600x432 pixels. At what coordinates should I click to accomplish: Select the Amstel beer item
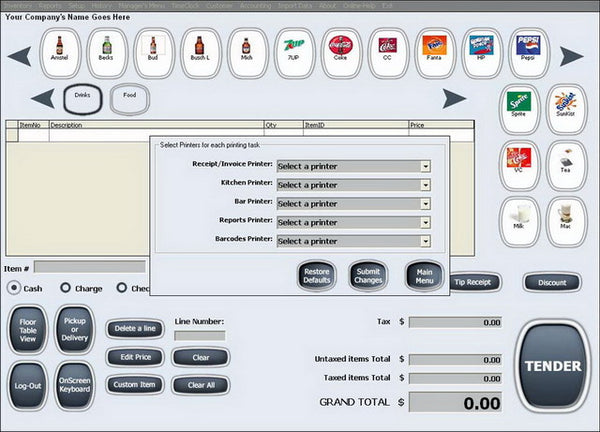tap(60, 53)
